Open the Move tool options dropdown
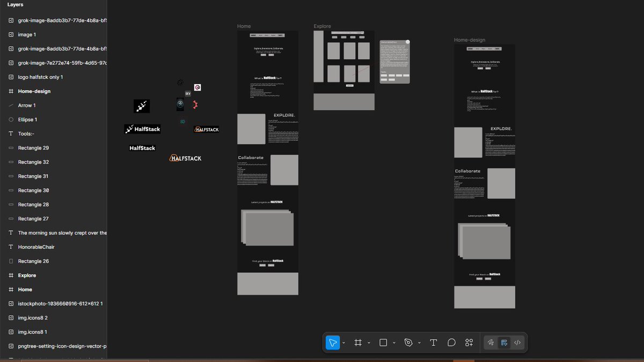The image size is (644, 362). coord(343,343)
